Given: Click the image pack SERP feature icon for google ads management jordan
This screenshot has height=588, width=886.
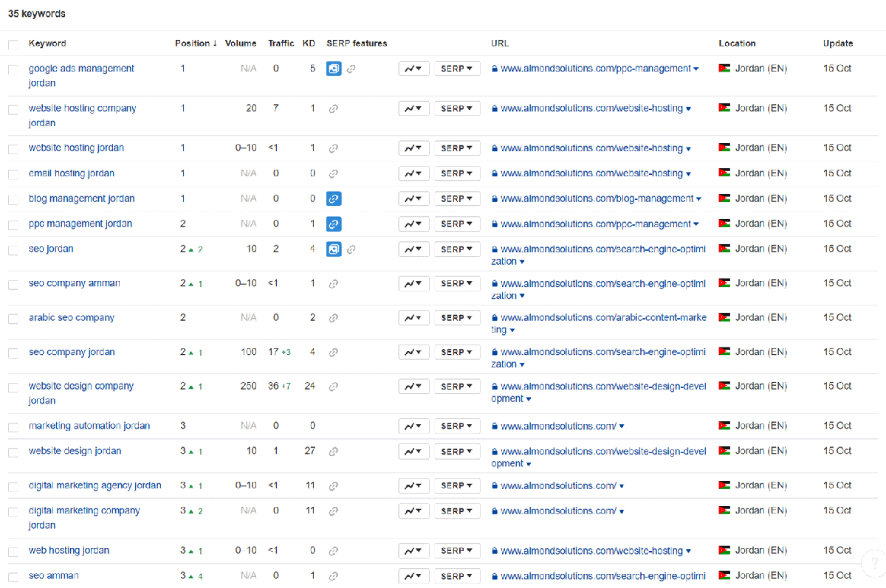Looking at the screenshot, I should [334, 69].
